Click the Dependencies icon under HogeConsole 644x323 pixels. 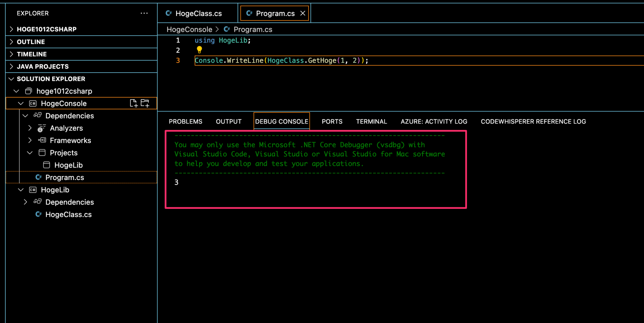(x=37, y=115)
